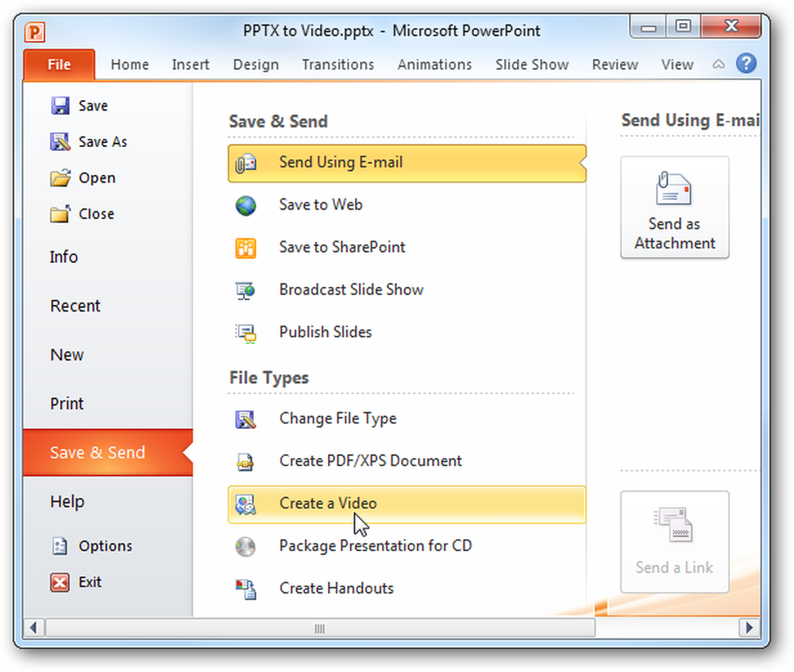
Task: Select the Publish Slides label
Action: (325, 332)
